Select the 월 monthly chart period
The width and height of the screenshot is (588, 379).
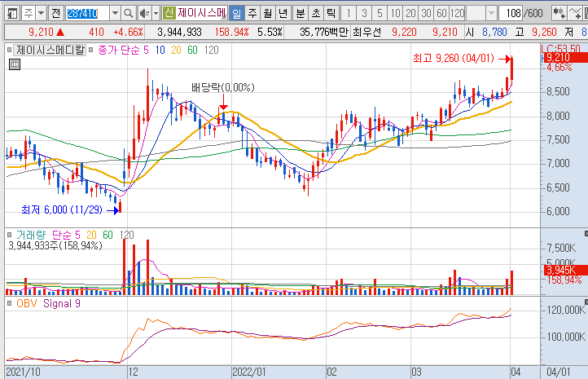(268, 14)
